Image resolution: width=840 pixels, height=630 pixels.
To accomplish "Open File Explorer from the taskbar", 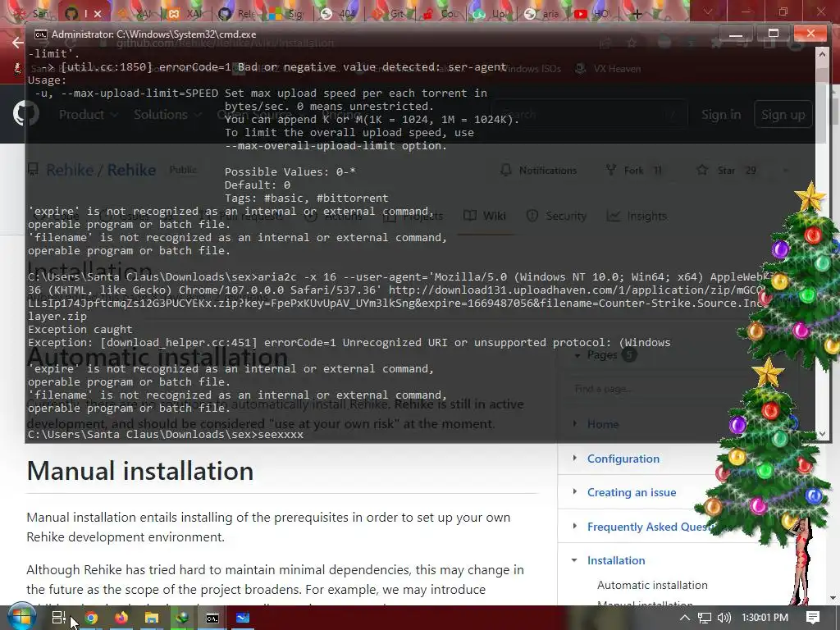I will [x=152, y=618].
